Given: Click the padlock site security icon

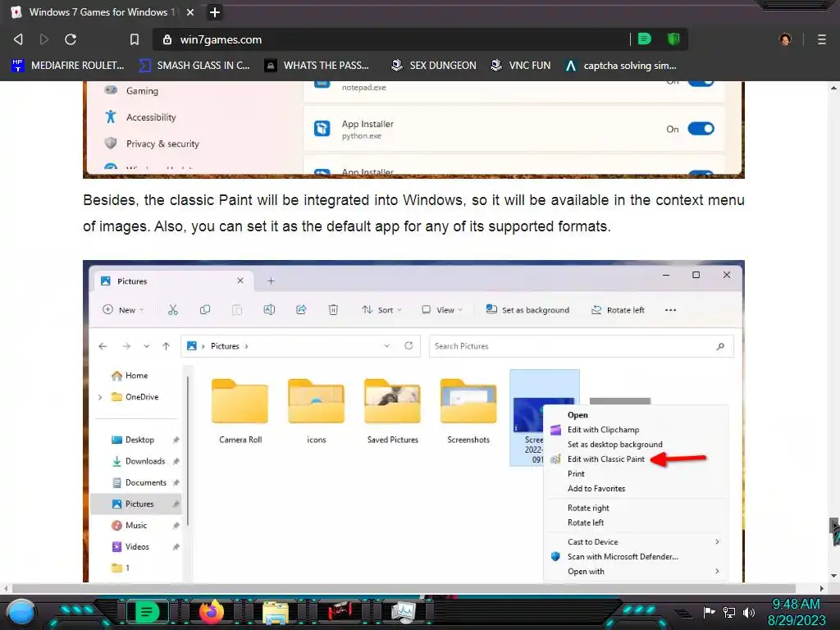Looking at the screenshot, I should (x=167, y=39).
